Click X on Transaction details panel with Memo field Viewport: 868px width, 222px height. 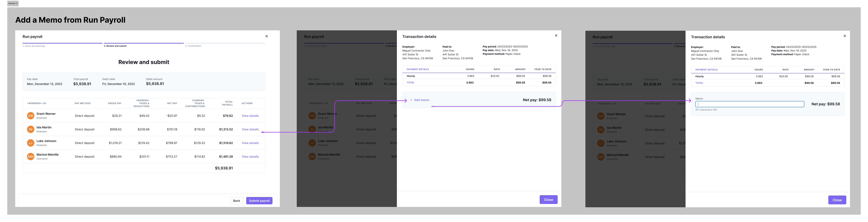(844, 36)
